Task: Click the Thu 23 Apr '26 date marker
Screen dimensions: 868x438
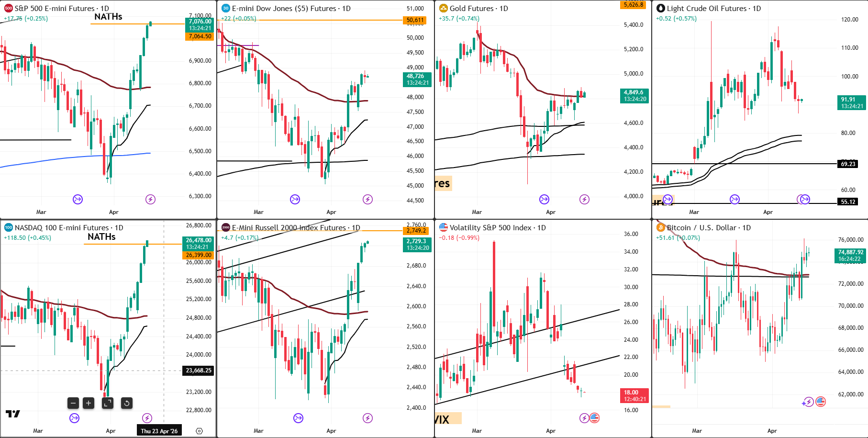Action: (159, 430)
